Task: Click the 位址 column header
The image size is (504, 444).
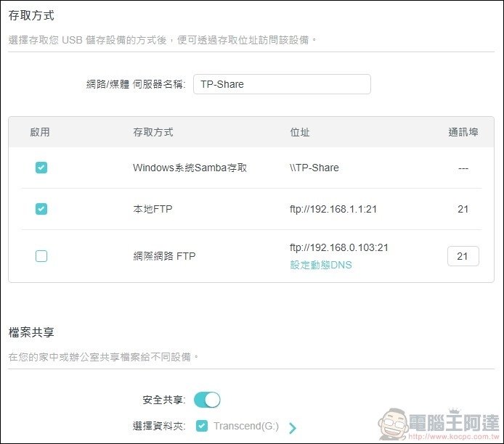Action: [300, 132]
